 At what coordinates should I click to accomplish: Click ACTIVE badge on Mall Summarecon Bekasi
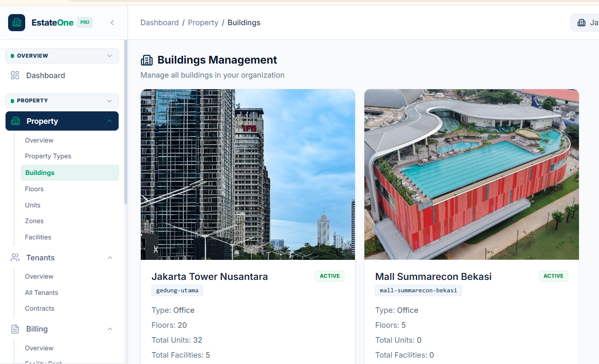553,276
